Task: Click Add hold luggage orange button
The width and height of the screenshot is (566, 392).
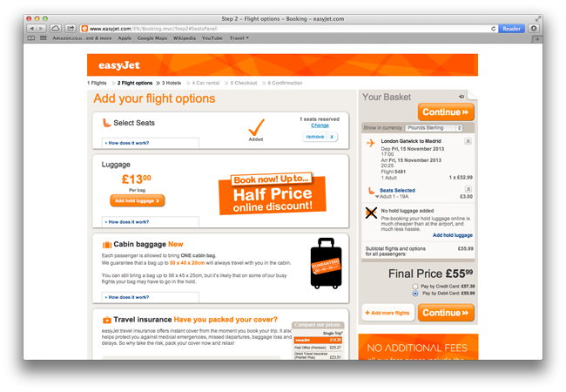Action: pyautogui.click(x=138, y=200)
